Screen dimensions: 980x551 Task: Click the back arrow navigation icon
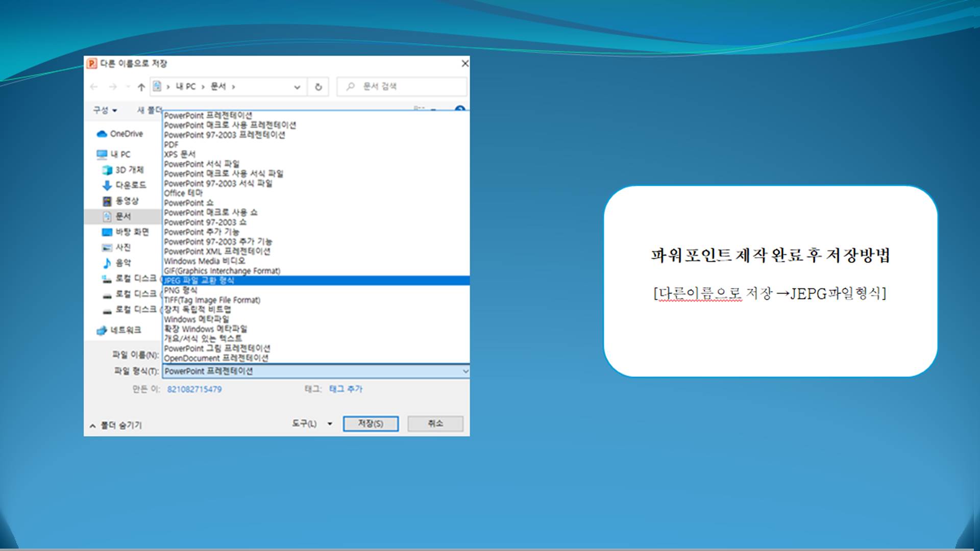coord(94,87)
